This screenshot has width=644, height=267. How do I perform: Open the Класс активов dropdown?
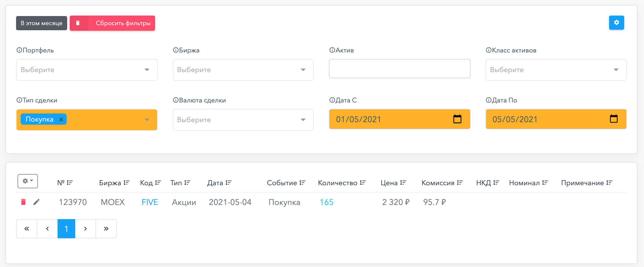(x=556, y=70)
